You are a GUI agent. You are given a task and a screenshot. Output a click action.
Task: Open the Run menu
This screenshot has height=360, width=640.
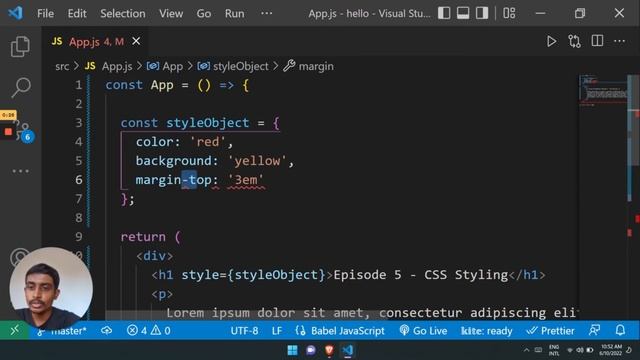tap(234, 13)
